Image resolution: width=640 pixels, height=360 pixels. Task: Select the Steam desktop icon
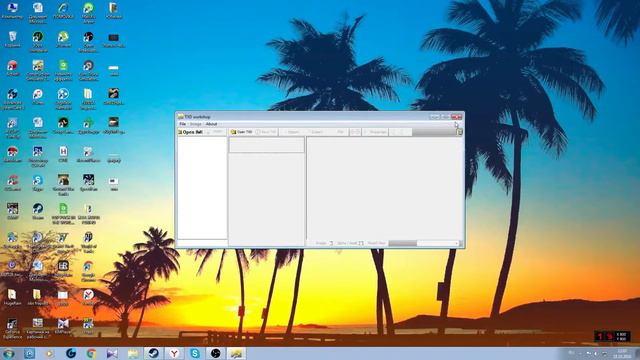(x=38, y=211)
